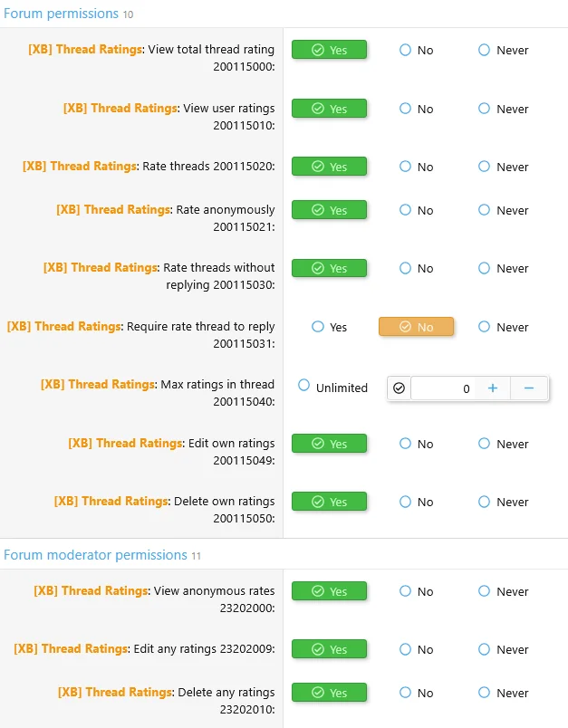
Task: Click Yes button for Rate threads 200115020
Action: [x=329, y=167]
